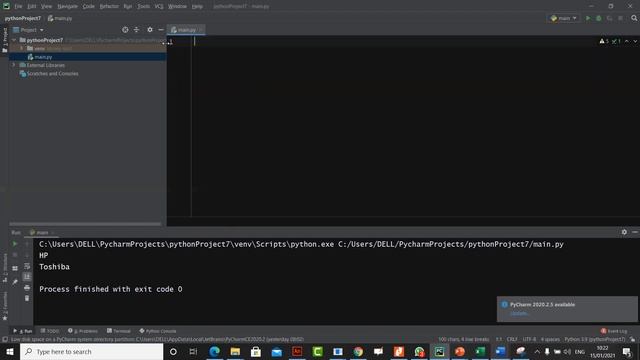Click the trash clear-all icon in Run panel
Screen dimensions: 640x360
(x=27, y=298)
